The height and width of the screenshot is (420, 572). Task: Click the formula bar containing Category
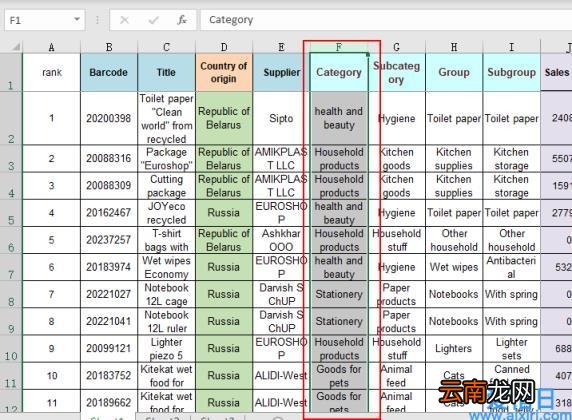point(386,20)
